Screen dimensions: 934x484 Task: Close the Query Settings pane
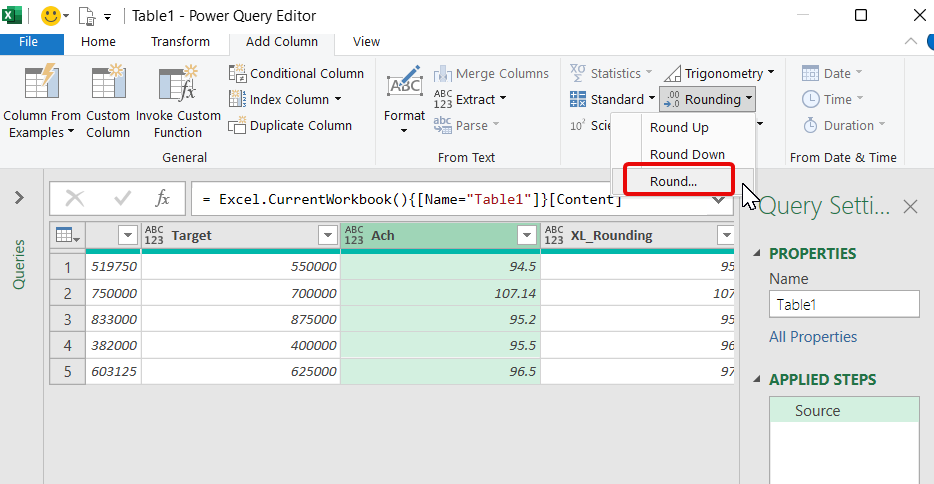tap(910, 207)
